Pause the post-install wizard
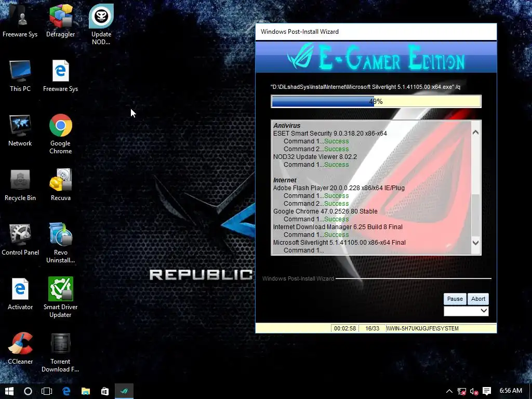Viewport: 532px width, 399px height. pyautogui.click(x=455, y=299)
